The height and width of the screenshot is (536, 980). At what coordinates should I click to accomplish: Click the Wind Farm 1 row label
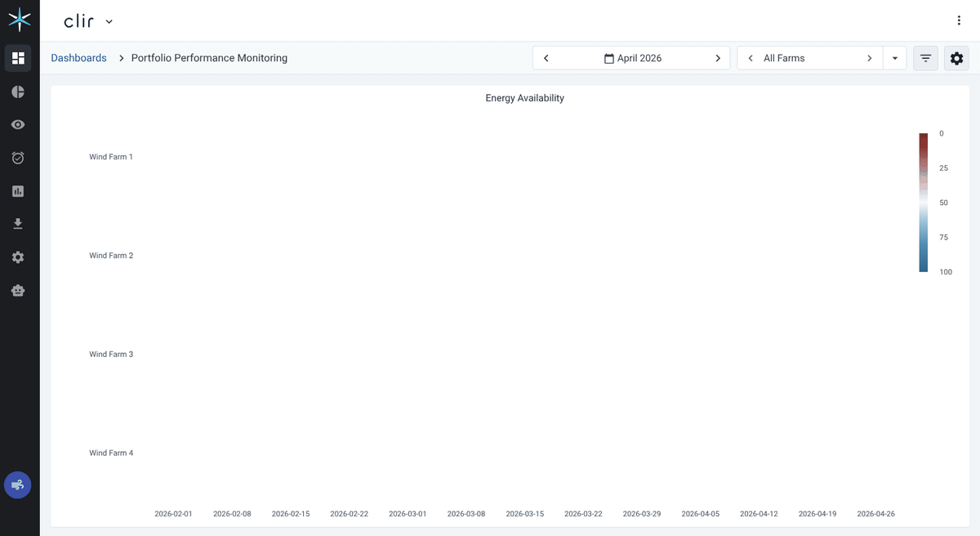pos(111,157)
